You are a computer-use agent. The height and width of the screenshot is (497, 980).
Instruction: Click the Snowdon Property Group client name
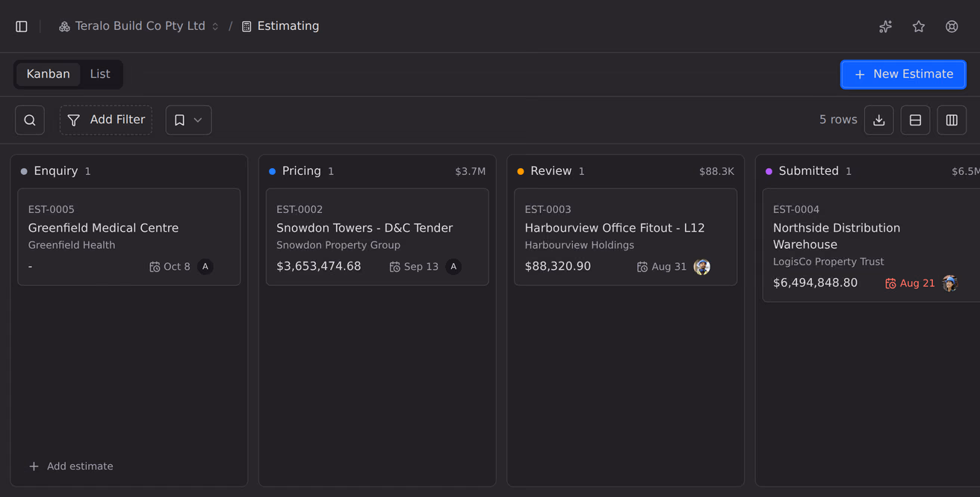coord(338,245)
